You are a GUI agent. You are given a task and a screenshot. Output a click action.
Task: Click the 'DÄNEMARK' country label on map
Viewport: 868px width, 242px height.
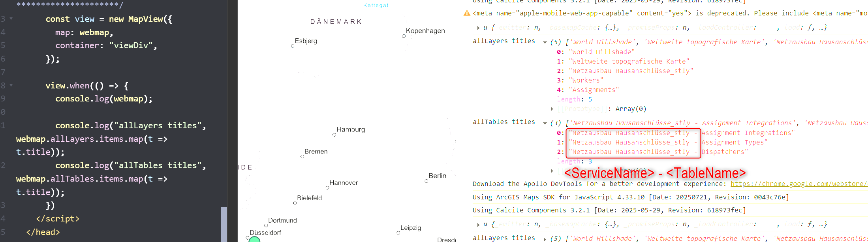336,22
